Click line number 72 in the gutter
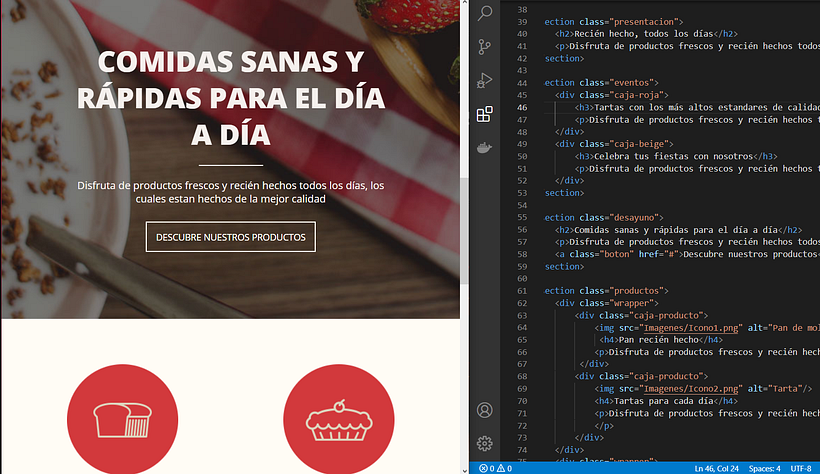The image size is (820, 474). coord(522,425)
